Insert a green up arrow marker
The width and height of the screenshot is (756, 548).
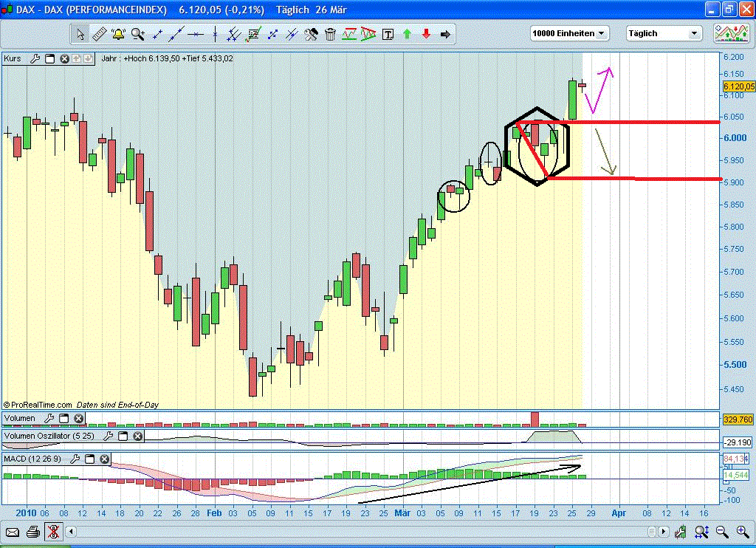pos(407,34)
